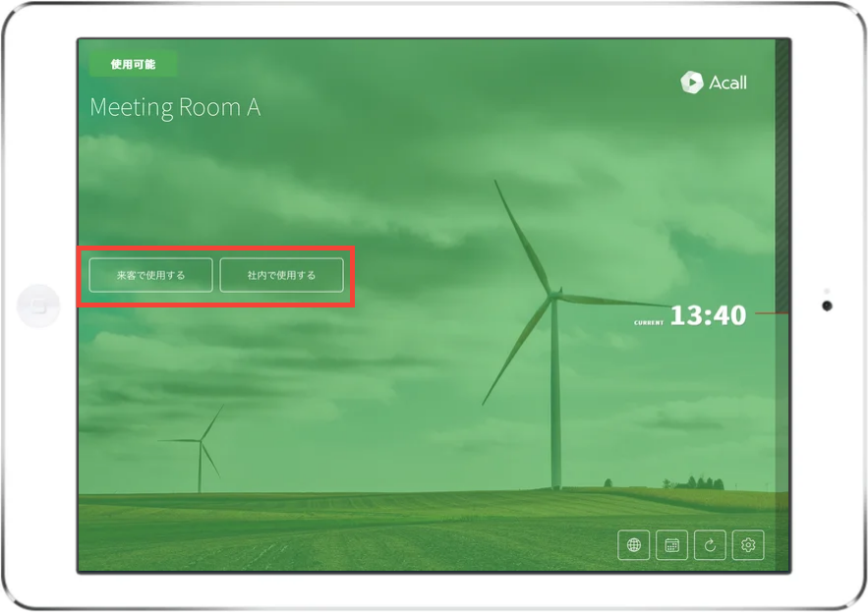Tap the hatched timeline strip above marker
Screen dimensions: 868x612
click(781, 177)
